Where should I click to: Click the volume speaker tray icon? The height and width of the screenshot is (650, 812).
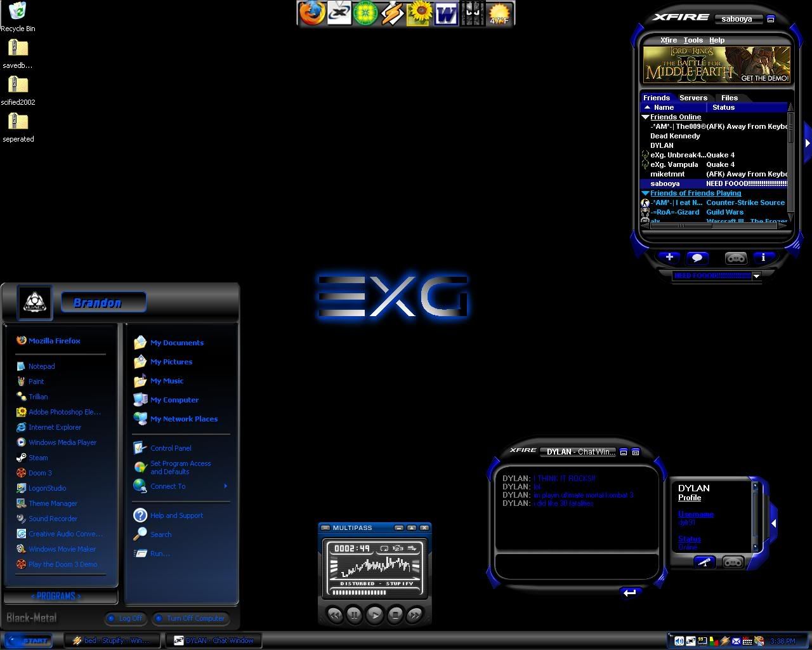click(x=679, y=641)
